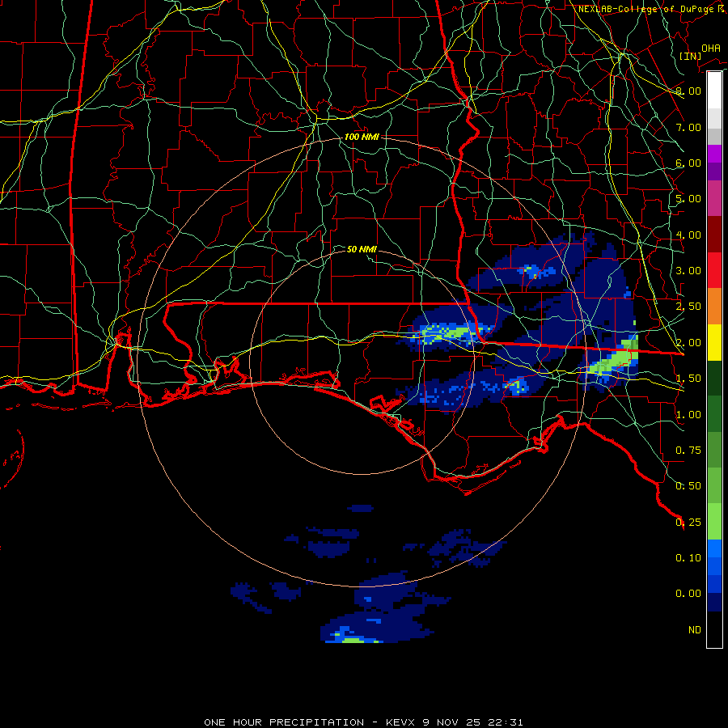Click the navy 0.00 legend color band

[x=714, y=602]
